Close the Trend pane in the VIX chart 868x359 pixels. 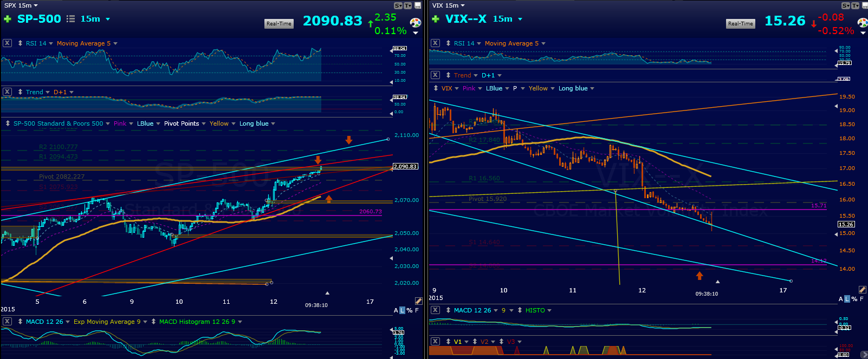point(435,75)
